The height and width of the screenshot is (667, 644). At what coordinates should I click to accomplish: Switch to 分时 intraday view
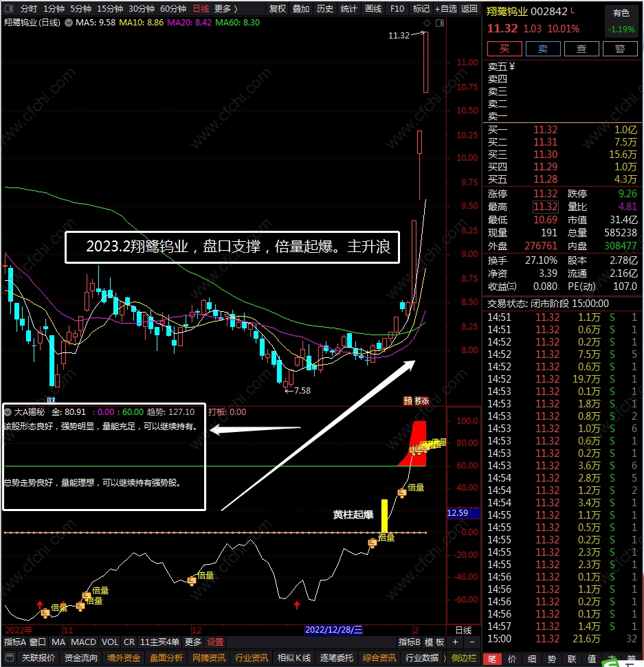28,8
